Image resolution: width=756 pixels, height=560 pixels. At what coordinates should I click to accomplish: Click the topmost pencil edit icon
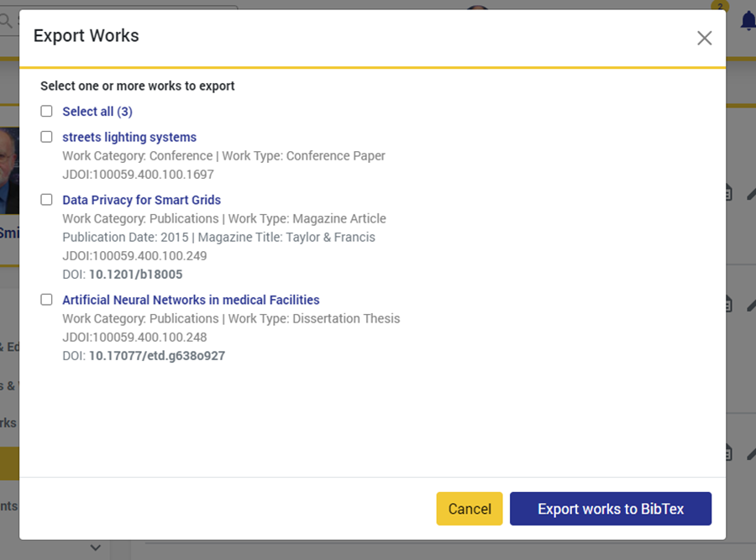(750, 193)
